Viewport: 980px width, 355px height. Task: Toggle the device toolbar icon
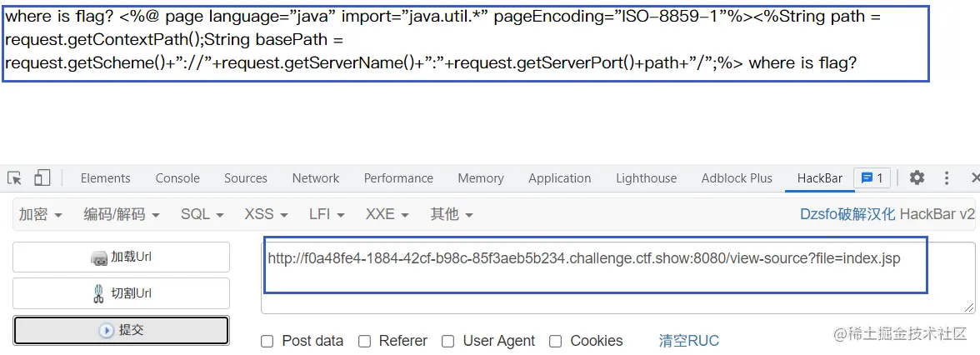click(42, 178)
